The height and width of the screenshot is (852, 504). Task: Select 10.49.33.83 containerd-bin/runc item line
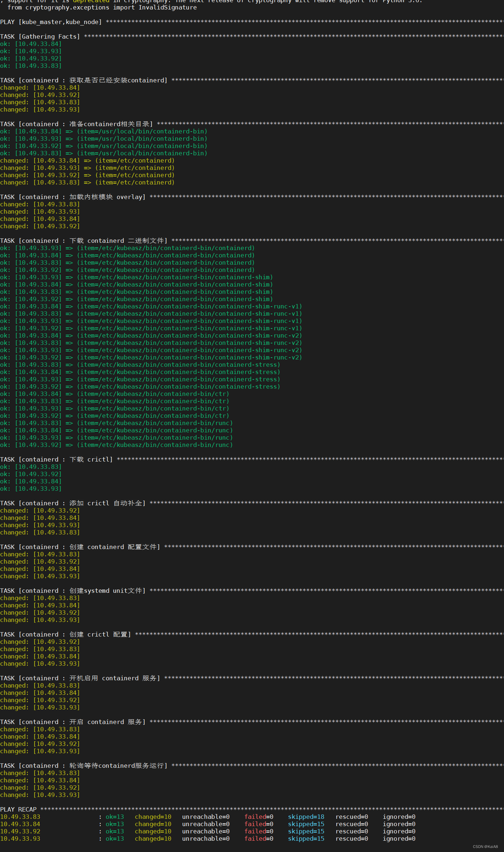[117, 423]
